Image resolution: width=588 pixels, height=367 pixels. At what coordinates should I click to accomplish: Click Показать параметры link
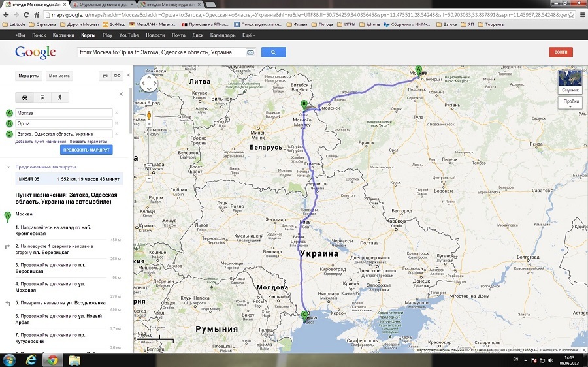tap(88, 142)
